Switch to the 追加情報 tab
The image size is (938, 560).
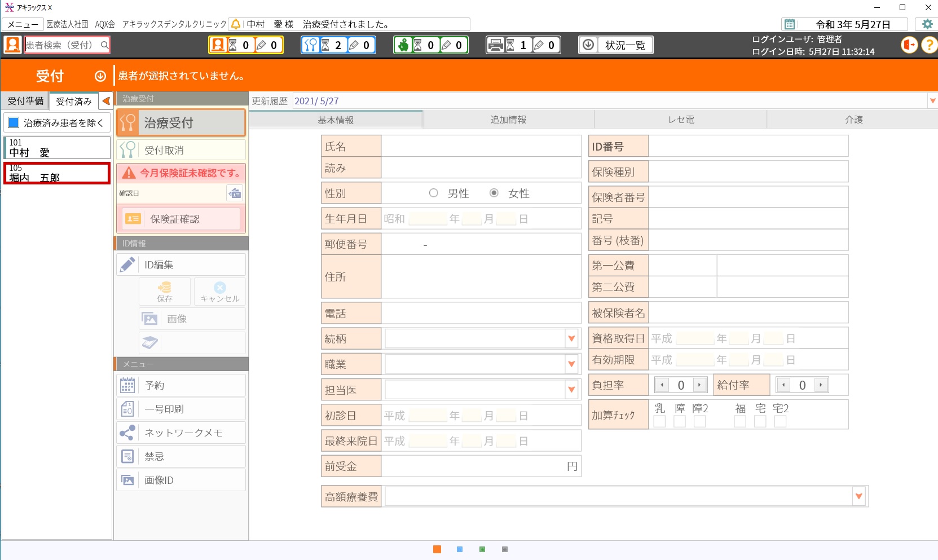pos(508,120)
